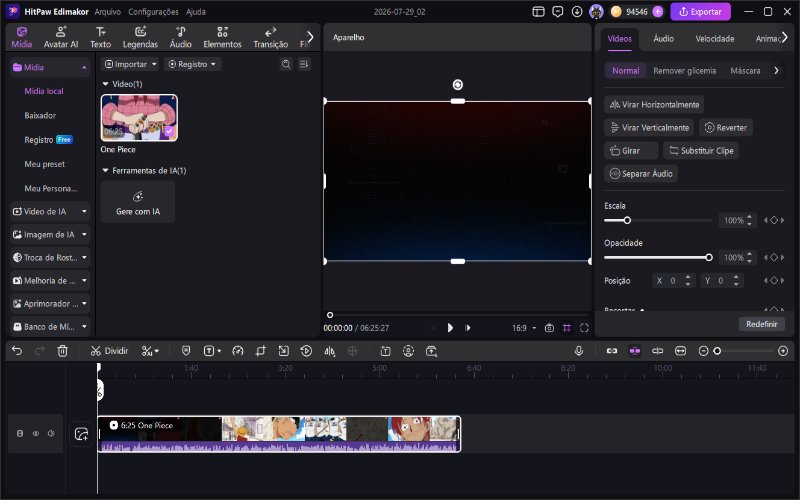The height and width of the screenshot is (500, 800).
Task: Mute the timeline track speaker
Action: coord(51,434)
